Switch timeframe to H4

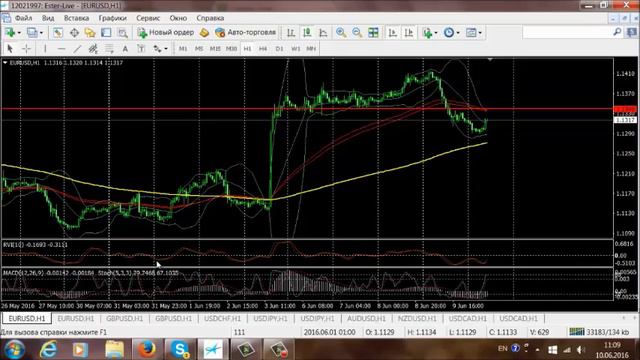[x=263, y=49]
